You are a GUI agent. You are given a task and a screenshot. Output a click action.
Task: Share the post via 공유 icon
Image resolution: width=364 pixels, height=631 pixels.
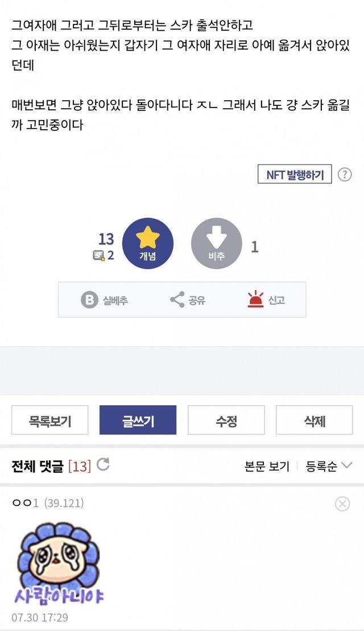[x=177, y=300]
